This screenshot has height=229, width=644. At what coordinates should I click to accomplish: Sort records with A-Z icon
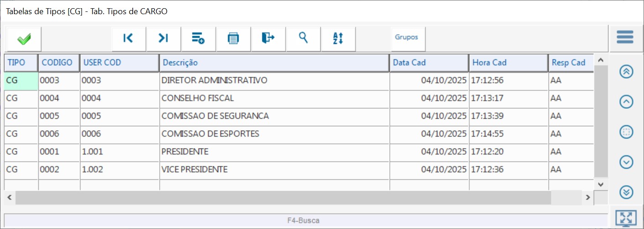click(x=338, y=38)
